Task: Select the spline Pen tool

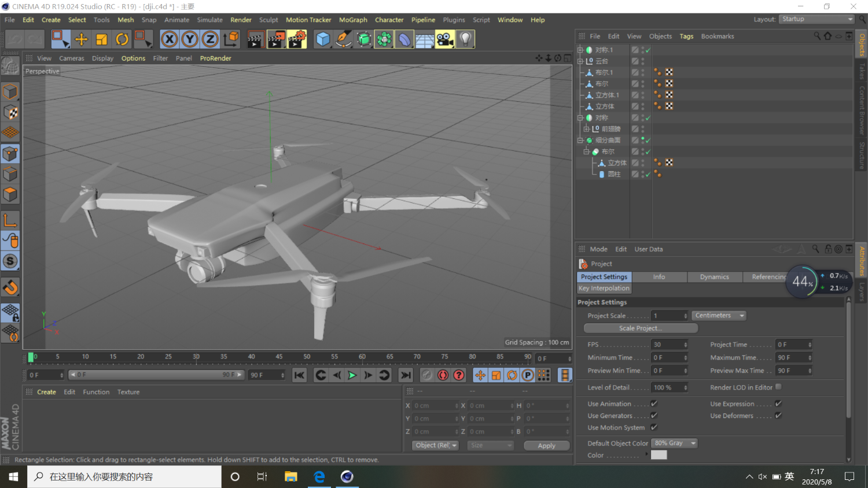Action: 343,39
